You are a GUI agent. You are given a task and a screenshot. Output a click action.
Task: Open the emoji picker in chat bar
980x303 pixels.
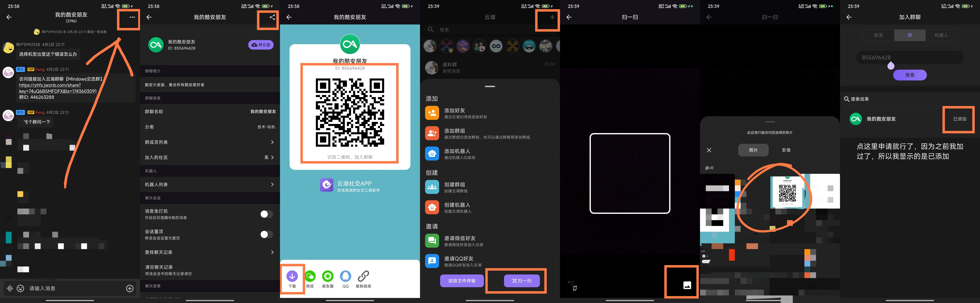click(21, 289)
